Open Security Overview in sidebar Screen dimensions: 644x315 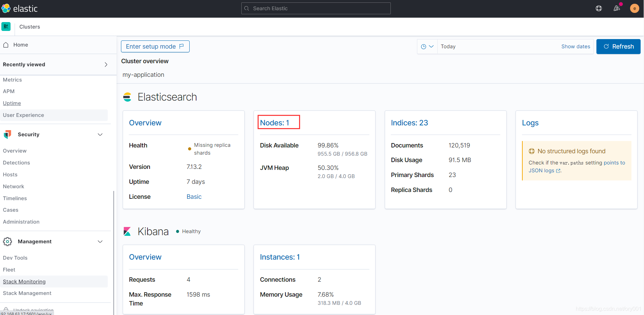point(15,151)
